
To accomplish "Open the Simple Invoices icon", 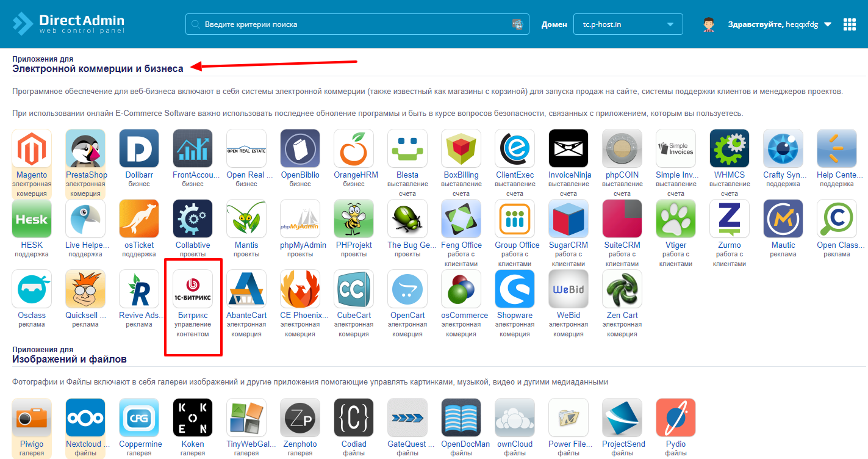I will (676, 148).
